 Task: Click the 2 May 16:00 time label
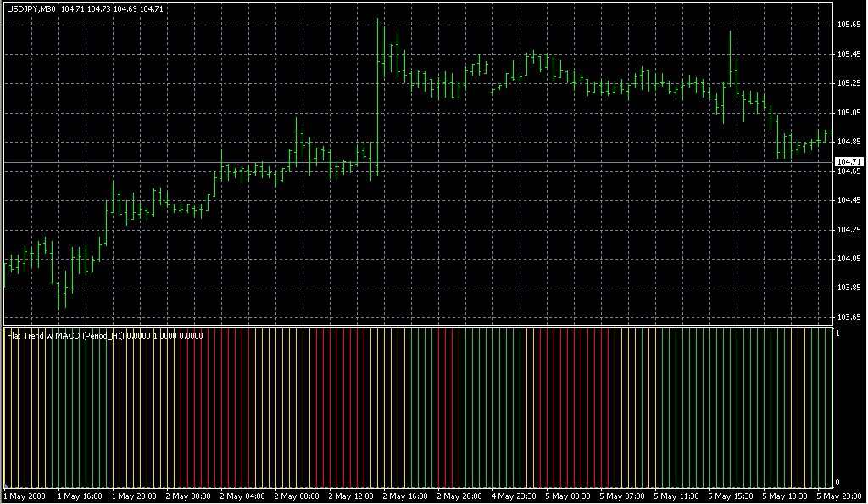click(x=405, y=496)
